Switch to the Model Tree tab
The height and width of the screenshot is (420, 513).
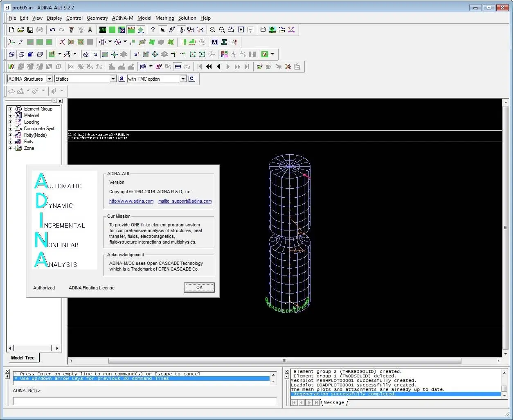(x=23, y=358)
